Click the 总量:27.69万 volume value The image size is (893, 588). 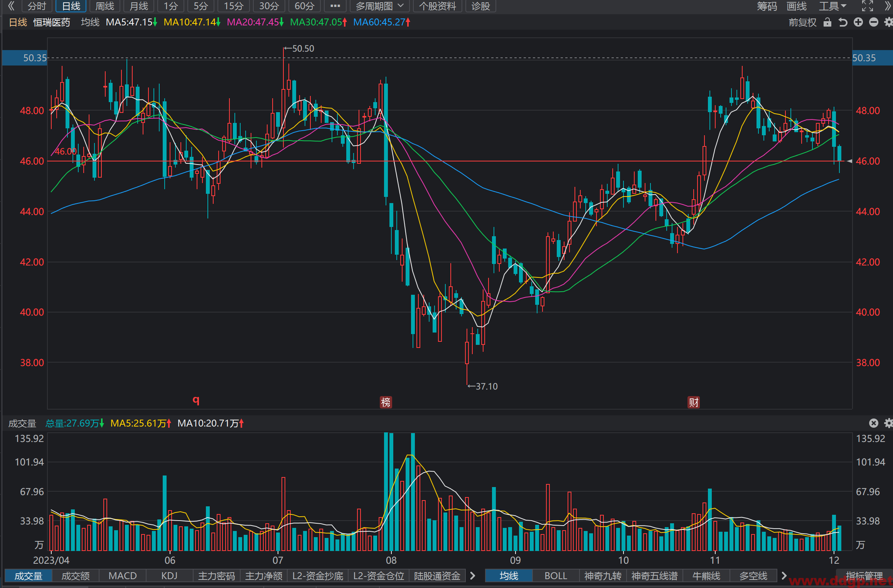pyautogui.click(x=74, y=423)
